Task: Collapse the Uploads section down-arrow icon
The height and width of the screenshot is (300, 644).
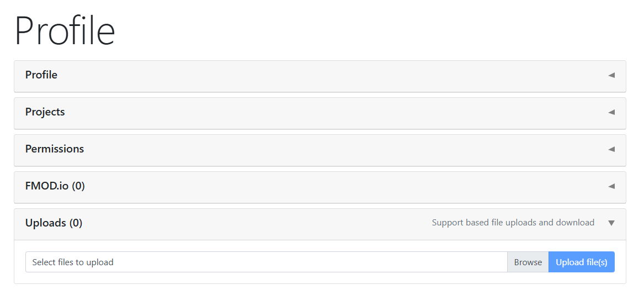Action: pyautogui.click(x=611, y=223)
